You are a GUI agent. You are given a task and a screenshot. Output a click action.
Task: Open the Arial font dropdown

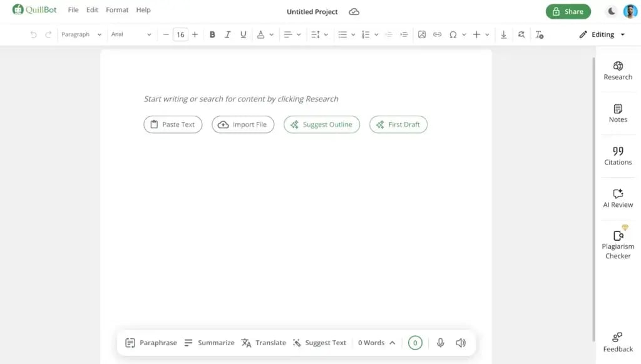click(131, 35)
